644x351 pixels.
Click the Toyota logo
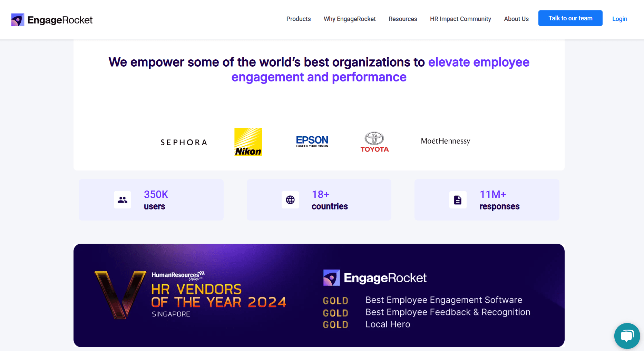[x=374, y=142]
